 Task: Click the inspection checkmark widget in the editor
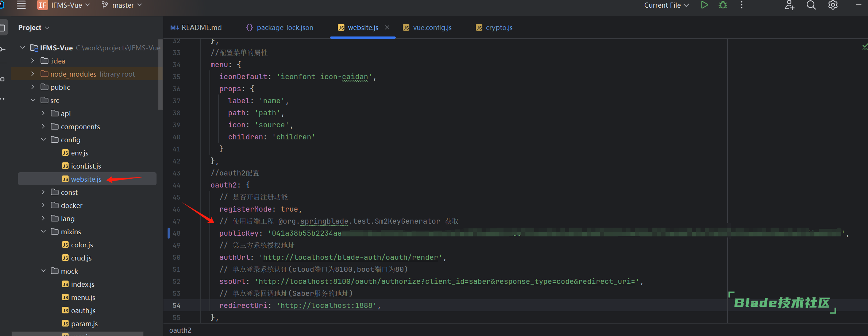pyautogui.click(x=865, y=47)
